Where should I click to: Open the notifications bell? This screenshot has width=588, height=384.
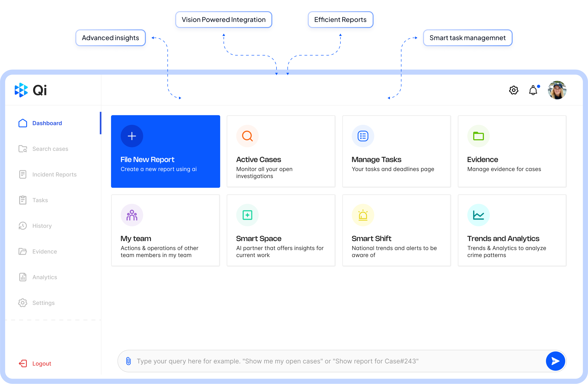(x=533, y=90)
